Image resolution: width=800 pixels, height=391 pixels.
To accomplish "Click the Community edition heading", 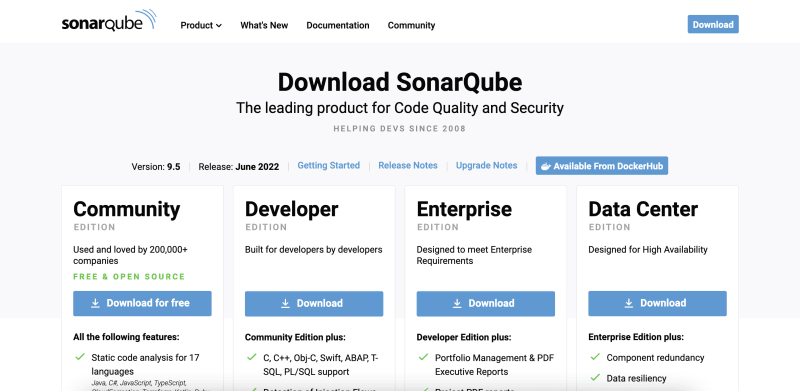I will point(127,209).
